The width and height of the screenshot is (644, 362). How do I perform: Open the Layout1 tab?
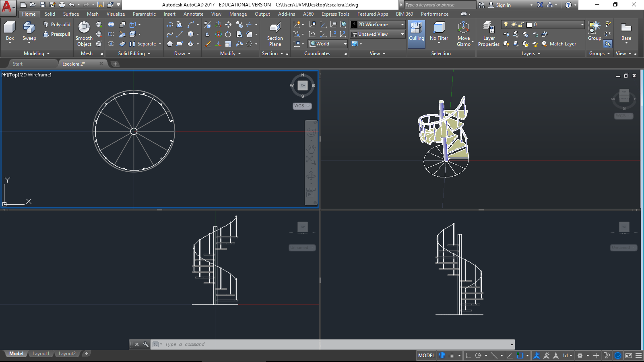tap(41, 354)
